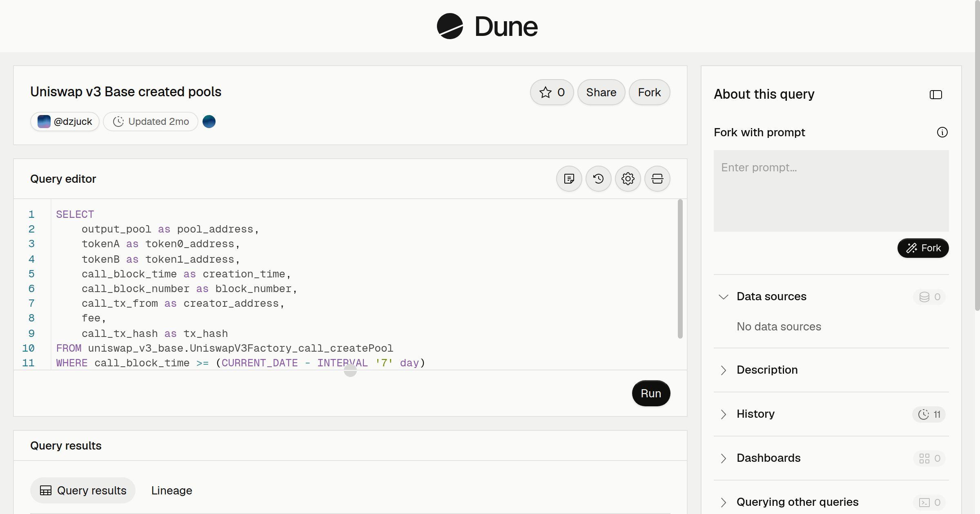Show Fork with prompt info
The width and height of the screenshot is (980, 514).
click(x=942, y=132)
